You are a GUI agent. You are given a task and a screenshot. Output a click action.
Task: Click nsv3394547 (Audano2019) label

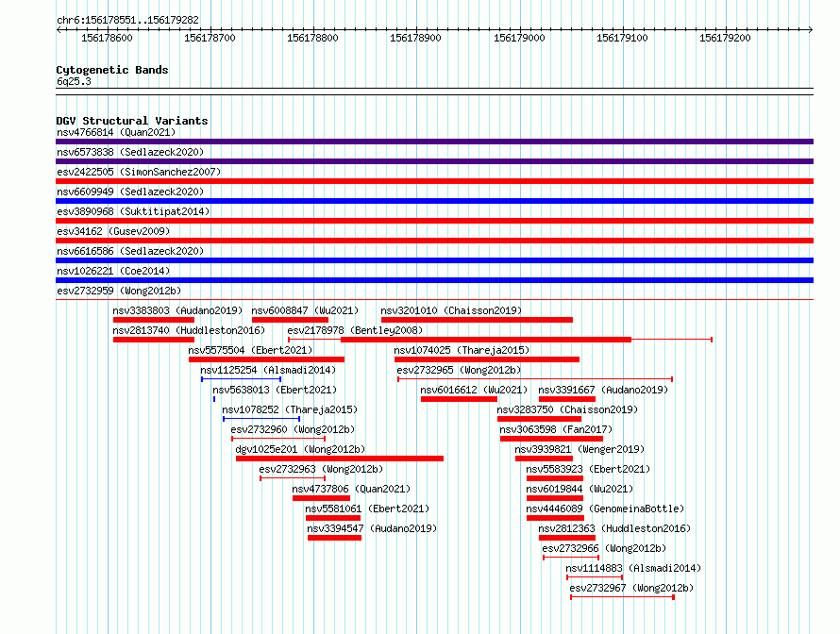(372, 528)
